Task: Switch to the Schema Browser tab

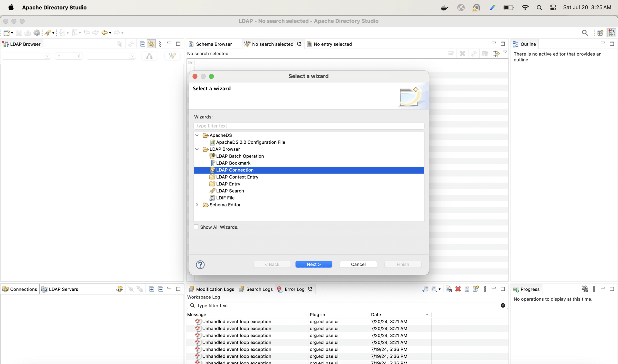Action: pyautogui.click(x=213, y=44)
